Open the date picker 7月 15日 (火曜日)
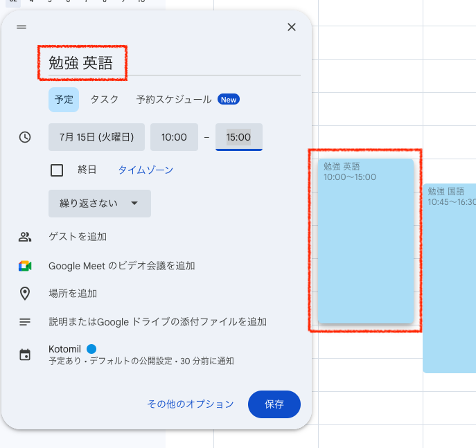476x448 pixels. coord(96,137)
